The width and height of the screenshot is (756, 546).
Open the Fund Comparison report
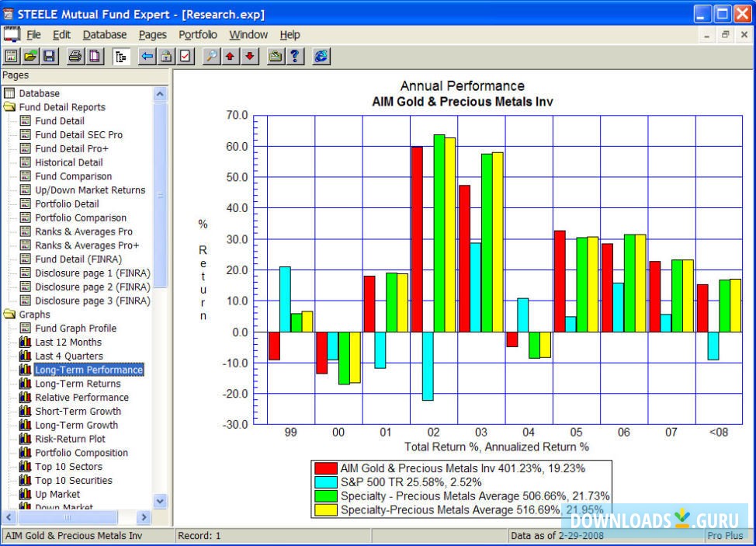tap(74, 176)
